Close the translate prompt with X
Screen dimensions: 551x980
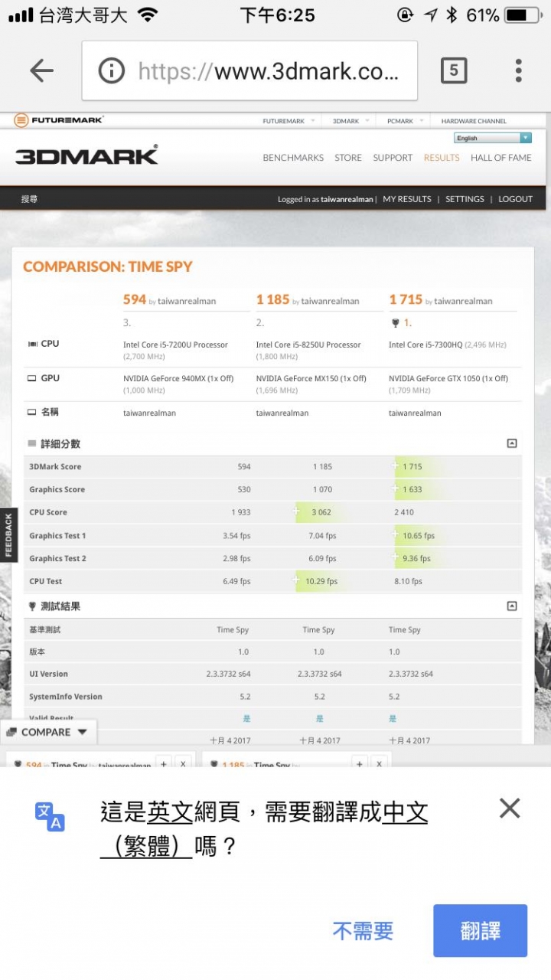[509, 808]
